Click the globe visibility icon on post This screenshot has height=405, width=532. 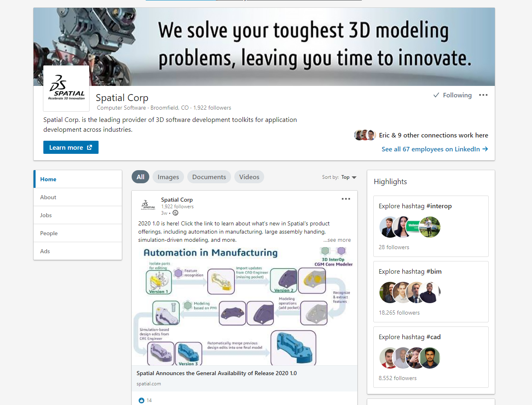click(175, 213)
